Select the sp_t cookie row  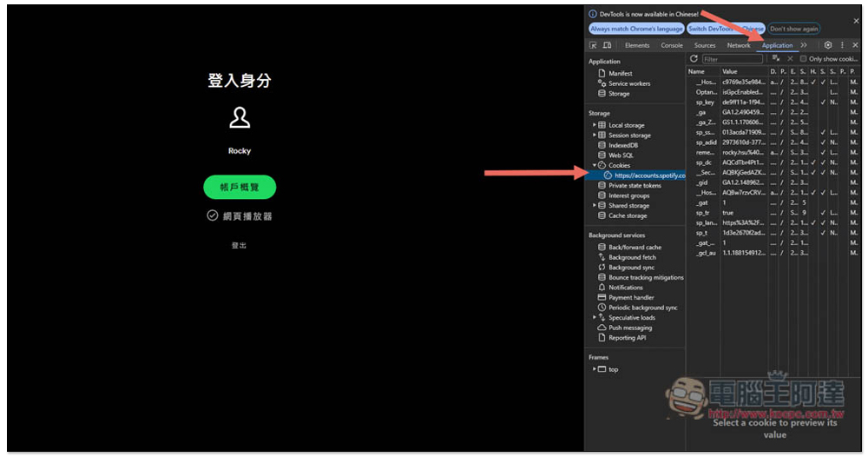(x=773, y=233)
